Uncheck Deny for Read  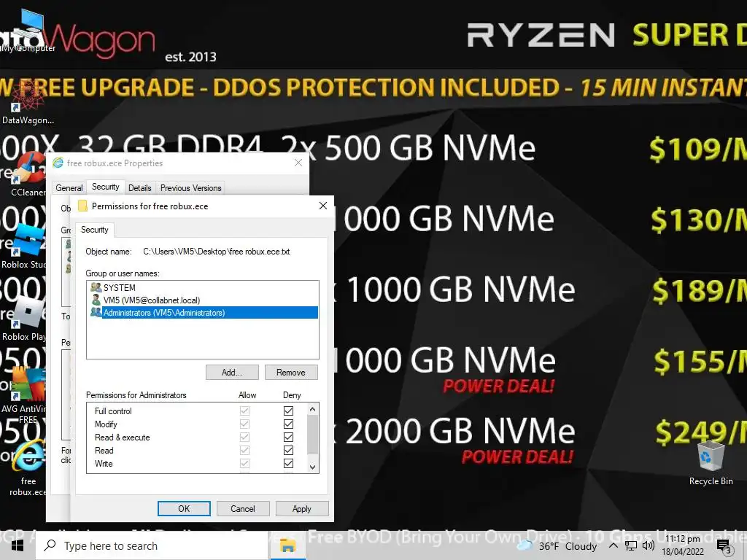click(x=288, y=450)
